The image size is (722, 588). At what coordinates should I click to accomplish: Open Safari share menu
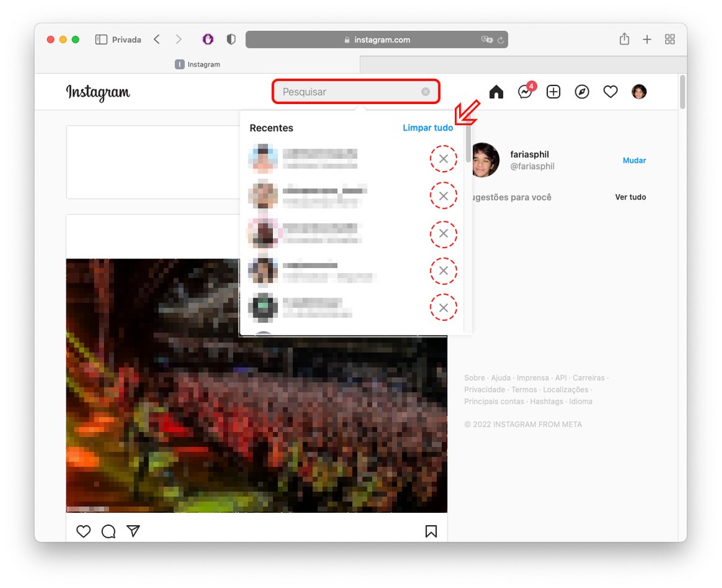point(624,40)
